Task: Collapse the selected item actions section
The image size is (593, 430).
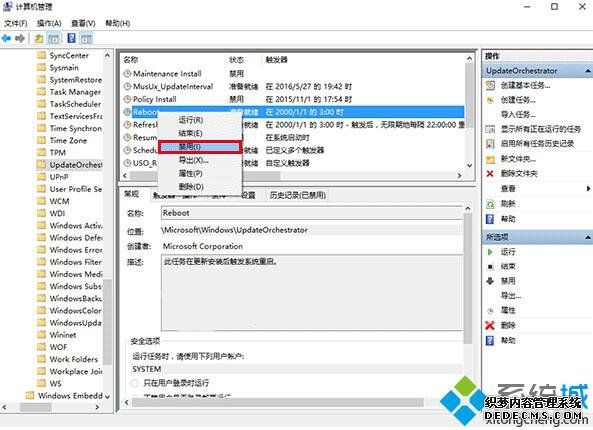Action: (x=588, y=238)
